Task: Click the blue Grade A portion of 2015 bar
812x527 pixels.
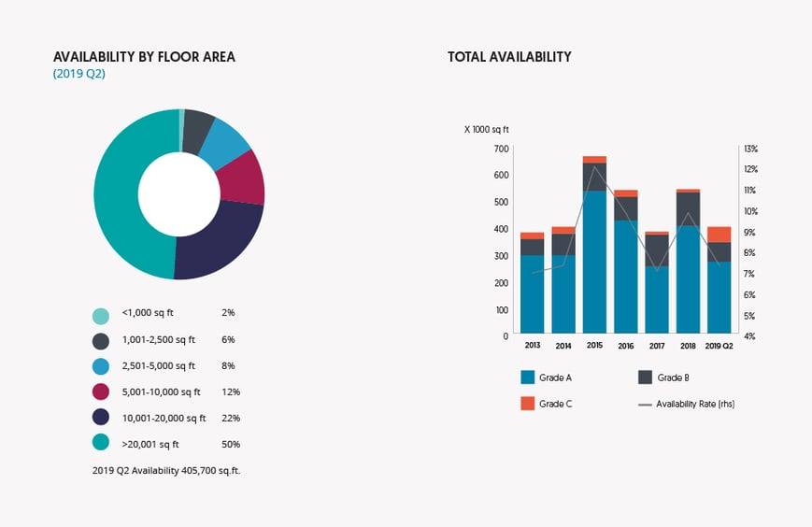Action: (x=594, y=262)
